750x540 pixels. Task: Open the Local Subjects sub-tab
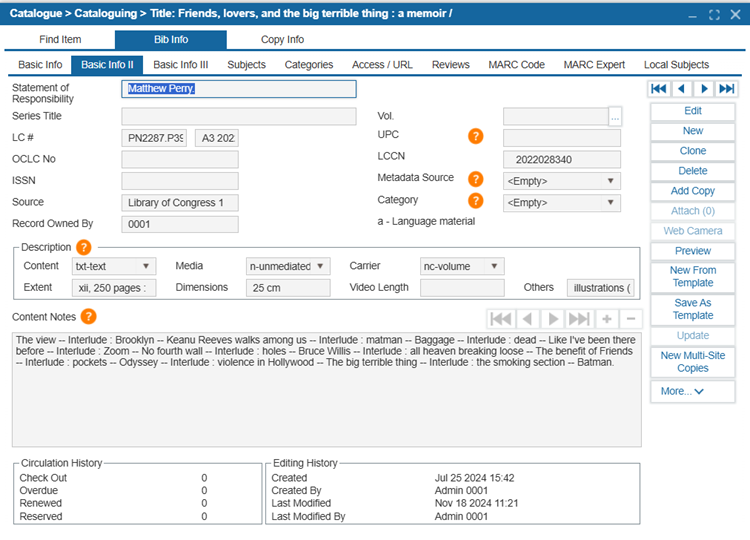pos(676,65)
